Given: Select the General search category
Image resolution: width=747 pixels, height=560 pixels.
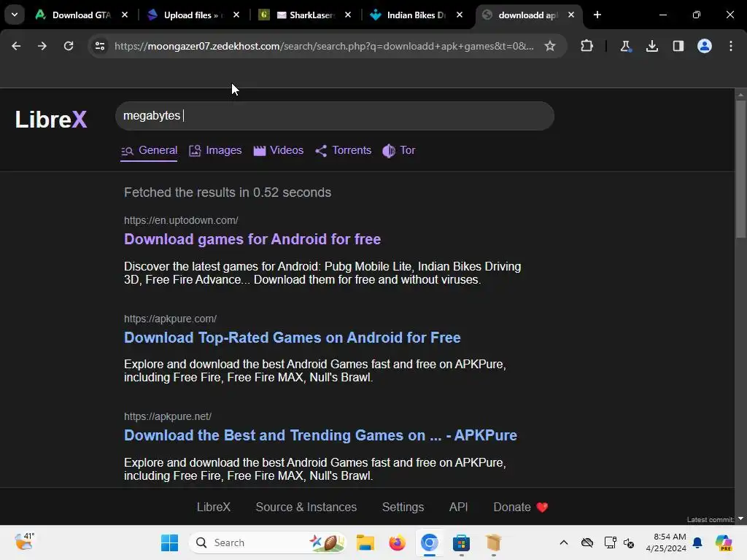Looking at the screenshot, I should point(149,150).
